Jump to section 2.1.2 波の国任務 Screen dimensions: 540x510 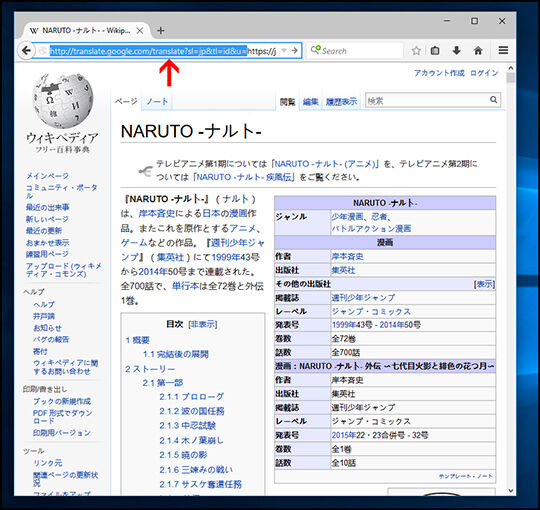pos(191,411)
